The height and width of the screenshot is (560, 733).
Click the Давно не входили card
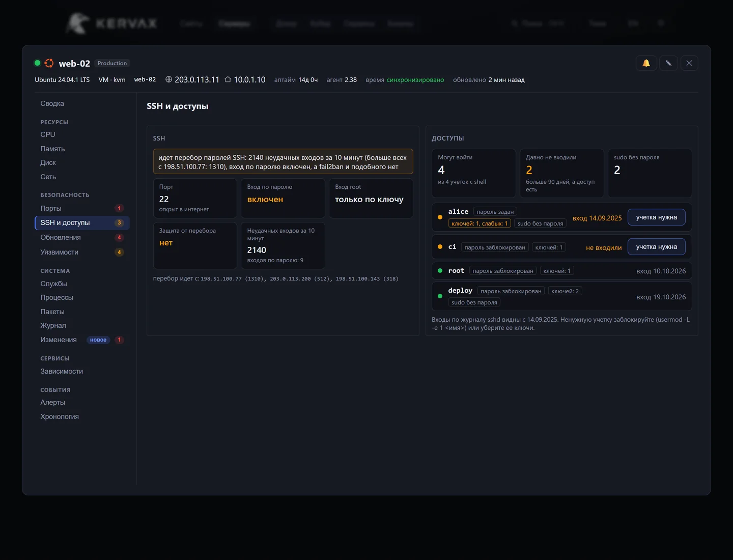561,173
